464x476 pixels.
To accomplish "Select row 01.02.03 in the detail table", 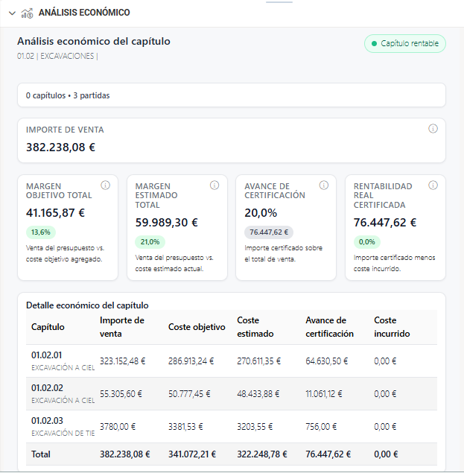I will [x=63, y=426].
